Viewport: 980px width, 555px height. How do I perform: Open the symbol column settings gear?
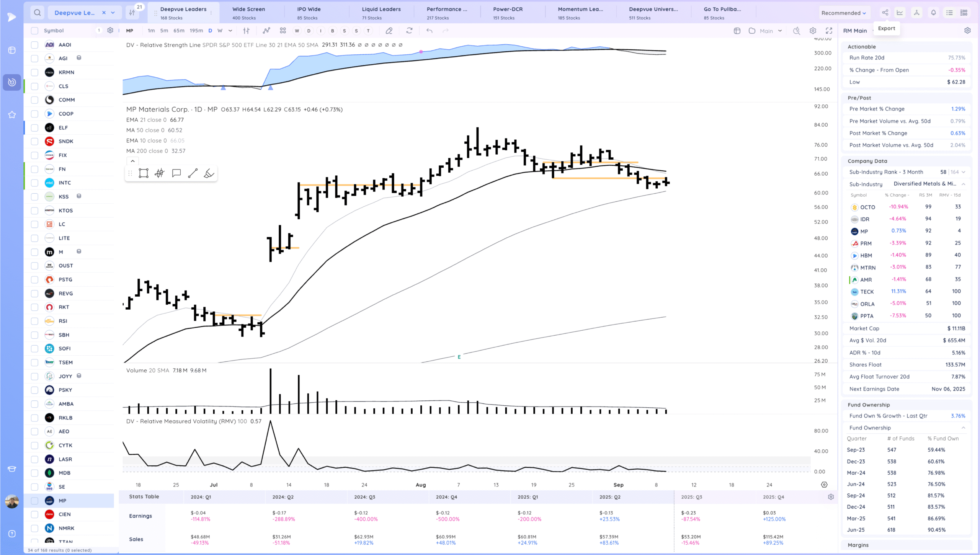[110, 30]
